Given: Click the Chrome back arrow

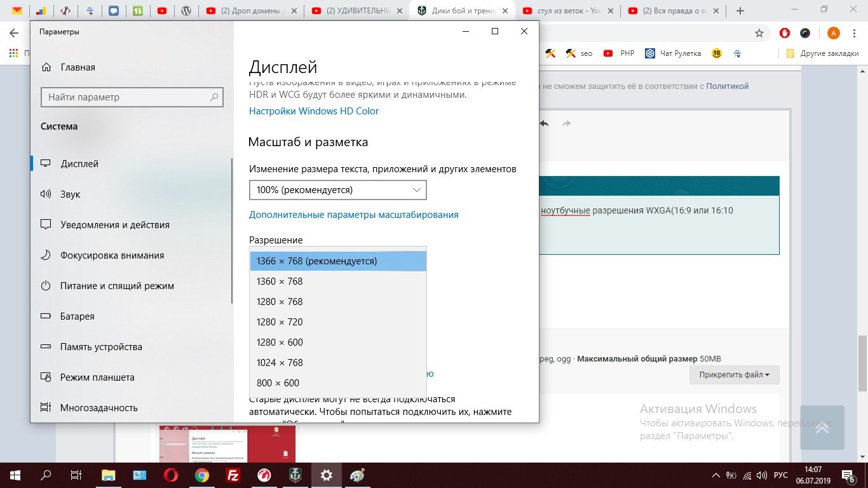Looking at the screenshot, I should (x=14, y=33).
